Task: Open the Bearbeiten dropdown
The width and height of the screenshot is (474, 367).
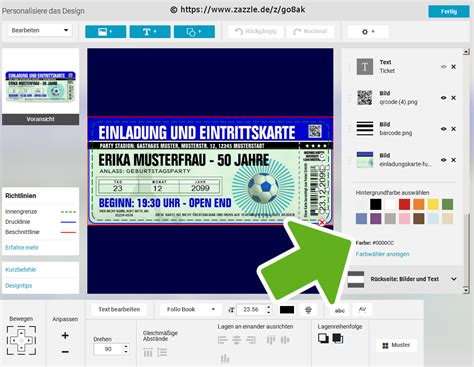Action: point(40,30)
